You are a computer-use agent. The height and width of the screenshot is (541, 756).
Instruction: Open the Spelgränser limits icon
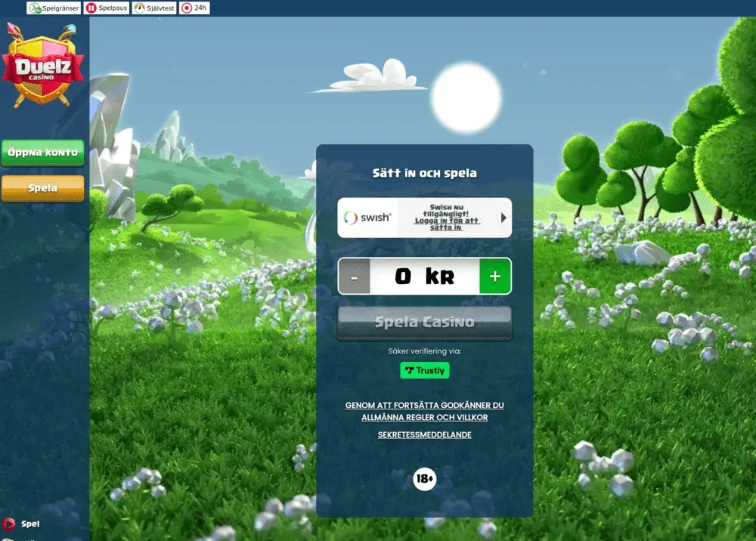coord(35,8)
